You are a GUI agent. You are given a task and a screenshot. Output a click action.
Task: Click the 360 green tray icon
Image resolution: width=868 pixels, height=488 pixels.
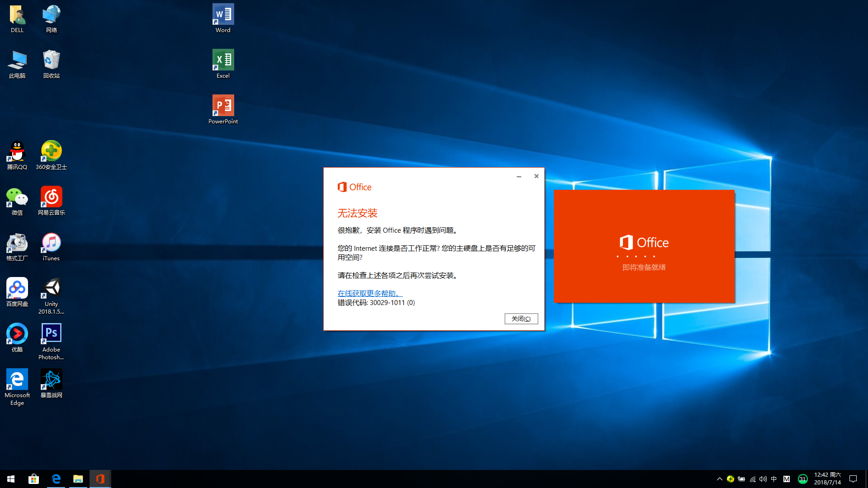730,479
